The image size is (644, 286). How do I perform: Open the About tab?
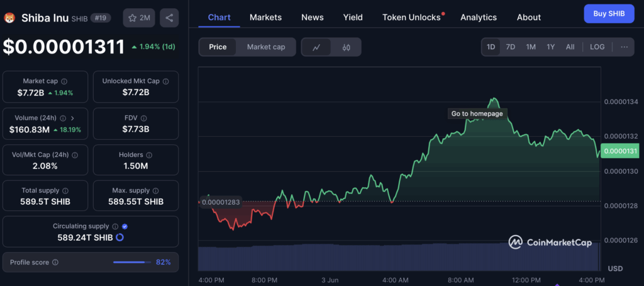528,17
